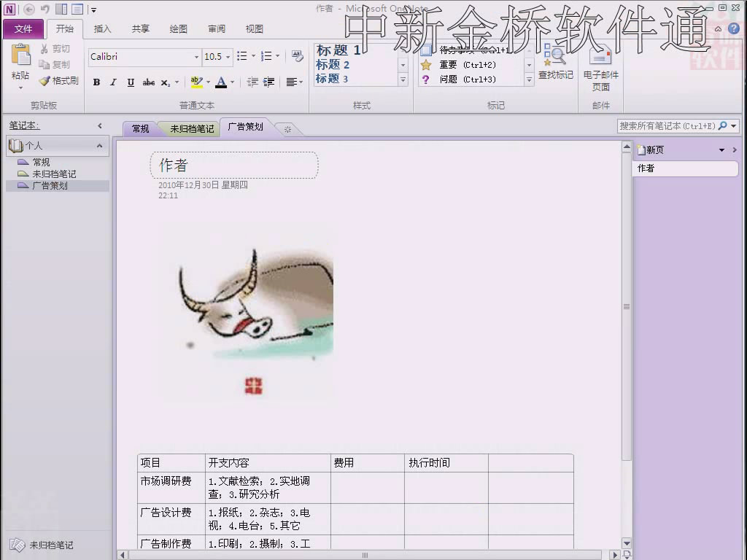This screenshot has width=747, height=560.
Task: Open the OneNote Help question mark
Action: tap(734, 28)
